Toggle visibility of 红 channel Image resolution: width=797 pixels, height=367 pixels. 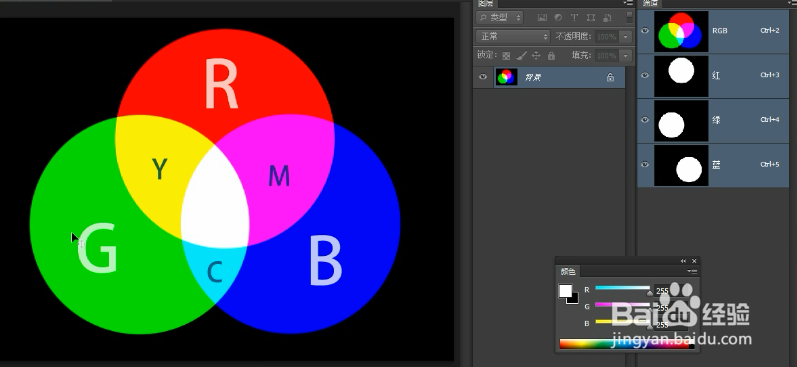[x=646, y=75]
